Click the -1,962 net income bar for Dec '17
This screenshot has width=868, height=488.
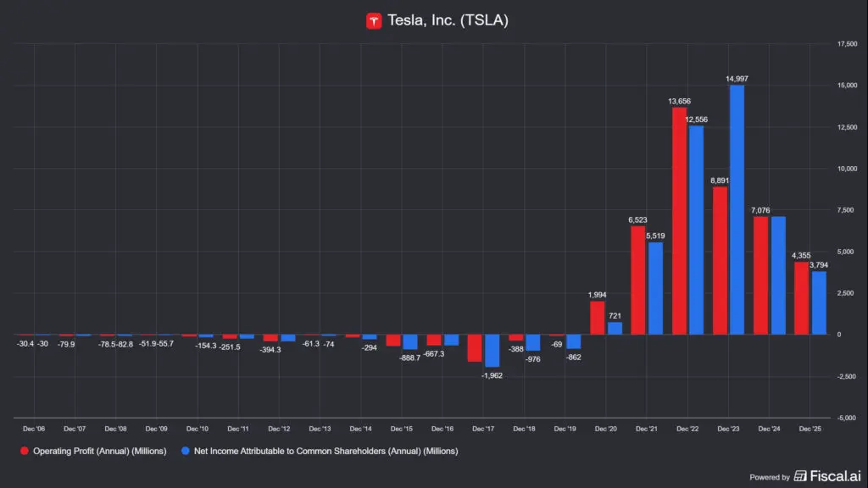[492, 351]
